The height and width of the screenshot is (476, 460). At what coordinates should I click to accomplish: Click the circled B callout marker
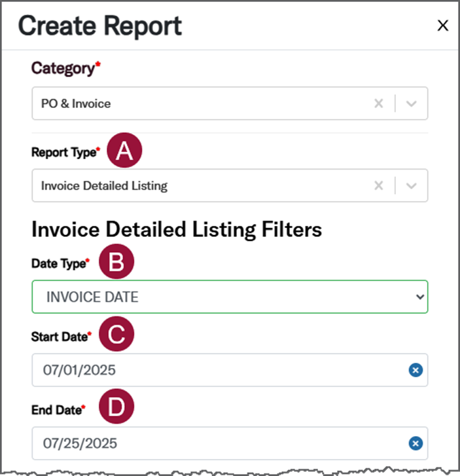tap(116, 263)
